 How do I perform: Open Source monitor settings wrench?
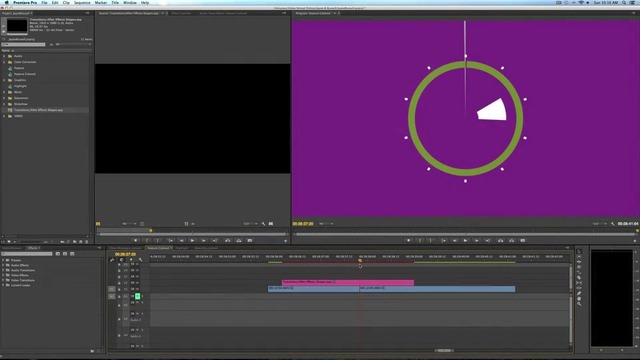click(264, 224)
